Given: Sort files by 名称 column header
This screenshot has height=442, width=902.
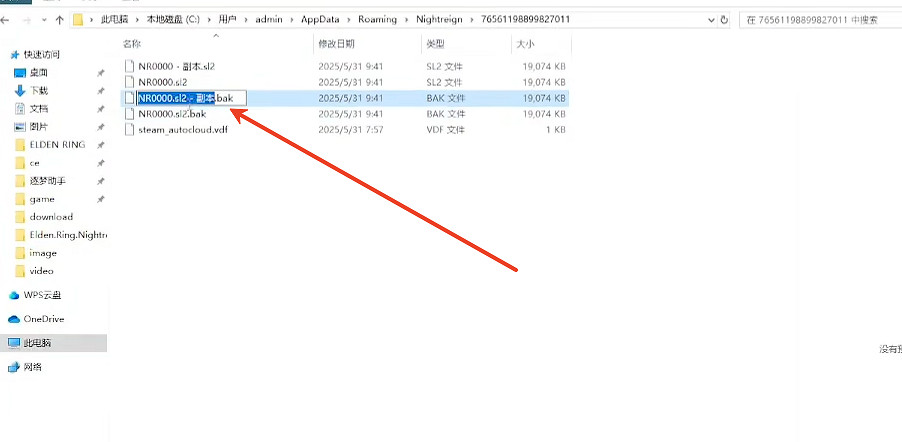Looking at the screenshot, I should (131, 45).
